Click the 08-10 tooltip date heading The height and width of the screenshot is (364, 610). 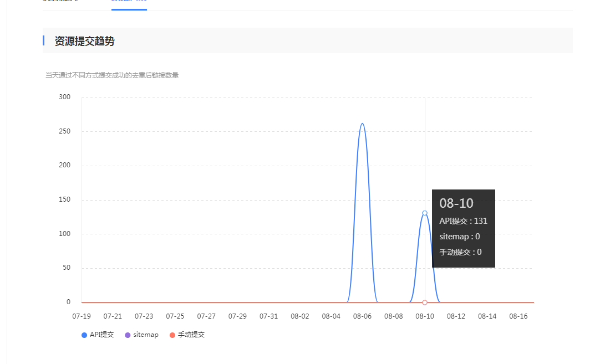pos(456,203)
